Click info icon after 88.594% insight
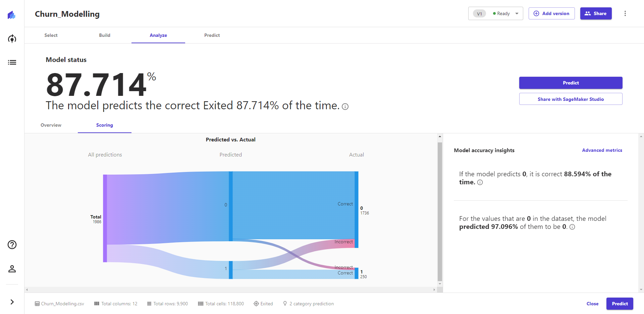644x314 pixels. pyautogui.click(x=480, y=182)
